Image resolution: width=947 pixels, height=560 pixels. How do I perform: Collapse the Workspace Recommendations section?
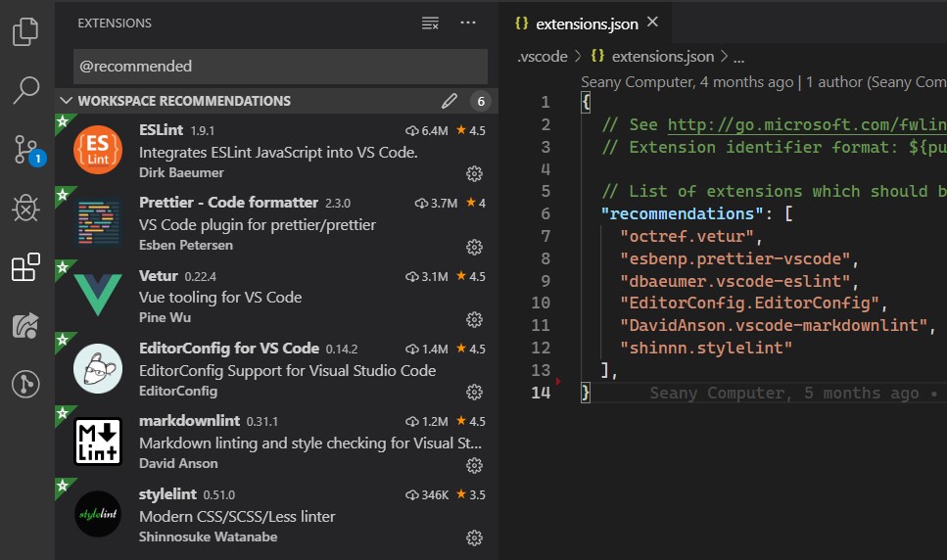[67, 101]
